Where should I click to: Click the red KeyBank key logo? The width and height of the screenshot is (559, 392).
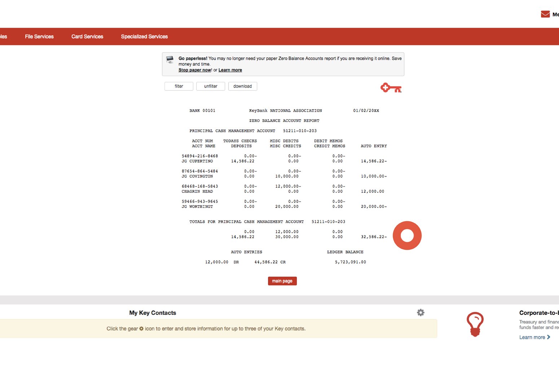click(391, 87)
